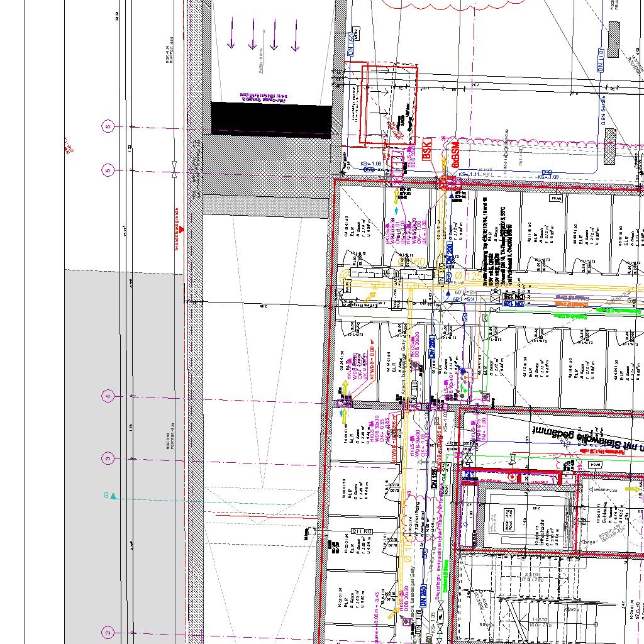Select the solid black filled rectangle
The image size is (644, 644).
pos(270,119)
